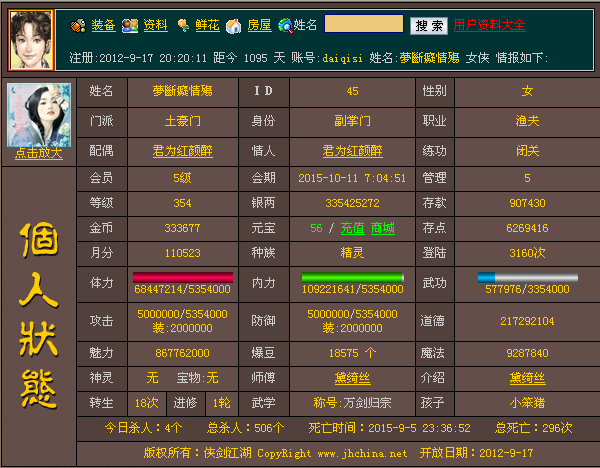This screenshot has height=468, width=600.
Task: Select the 孩子 value 小笨猪
Action: click(527, 403)
